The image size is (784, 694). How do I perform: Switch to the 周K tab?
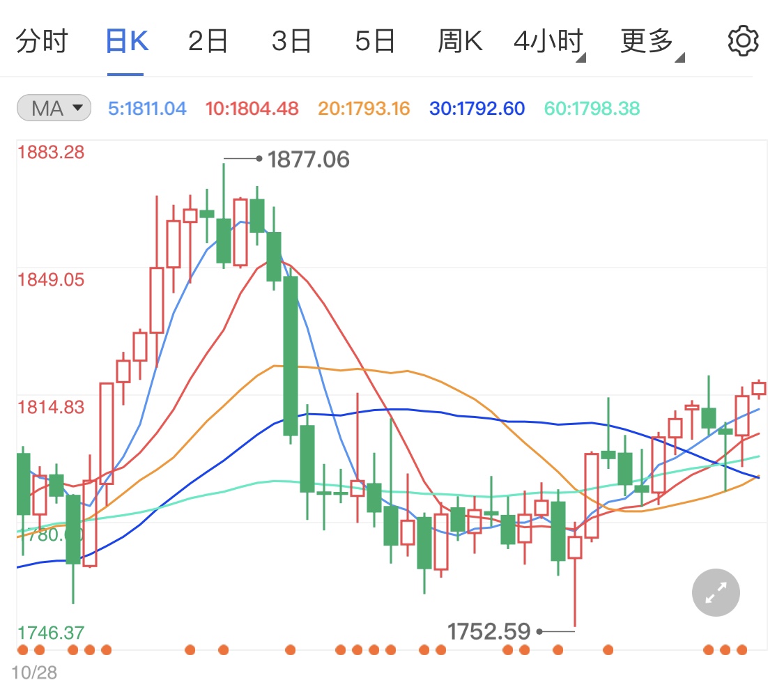pos(459,42)
